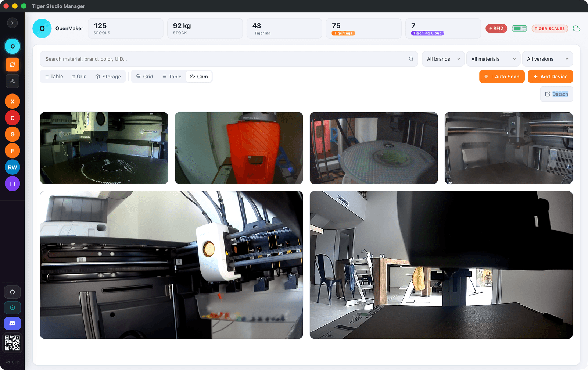Open the GitHub link icon
The width and height of the screenshot is (588, 370).
(12, 292)
